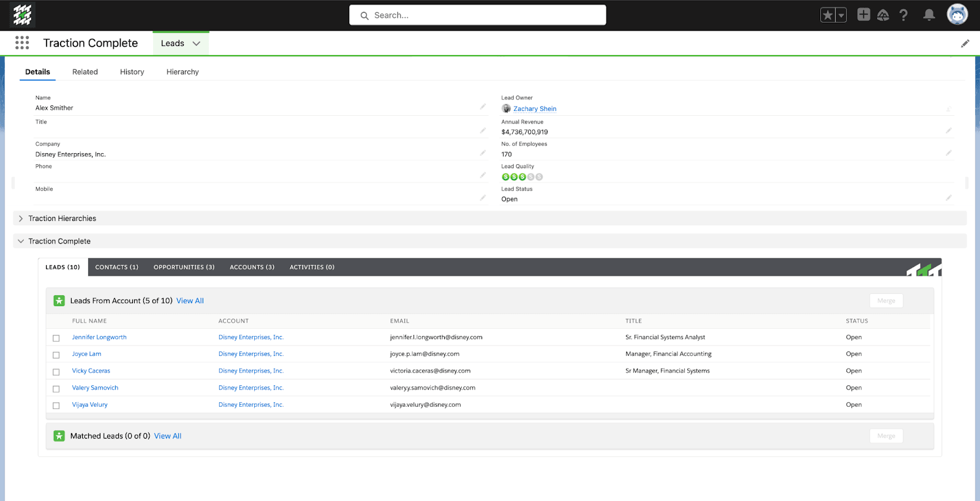The width and height of the screenshot is (980, 501).
Task: Edit the Annual Revenue pencil icon
Action: click(x=949, y=130)
